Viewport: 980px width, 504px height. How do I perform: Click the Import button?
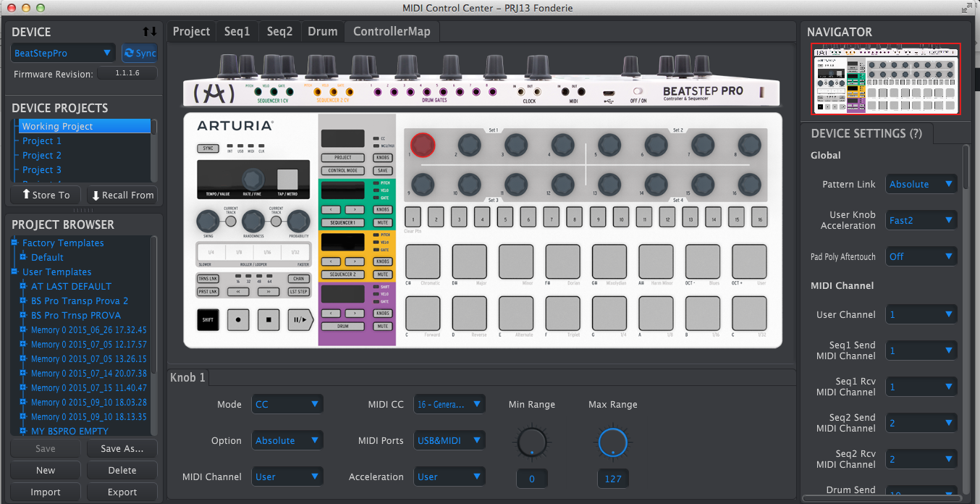[46, 492]
